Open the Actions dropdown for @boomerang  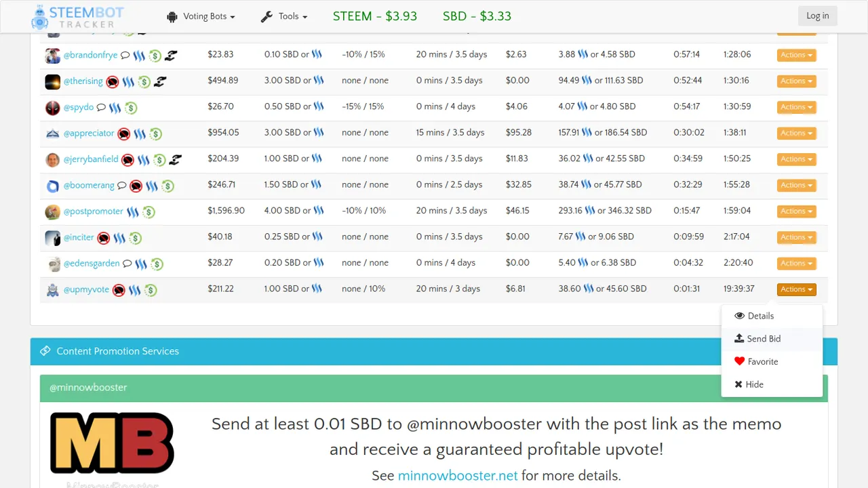[x=796, y=185]
